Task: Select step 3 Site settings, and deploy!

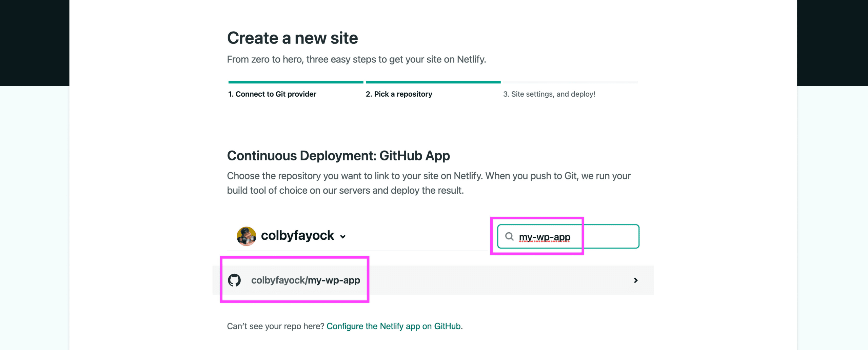Action: click(549, 94)
